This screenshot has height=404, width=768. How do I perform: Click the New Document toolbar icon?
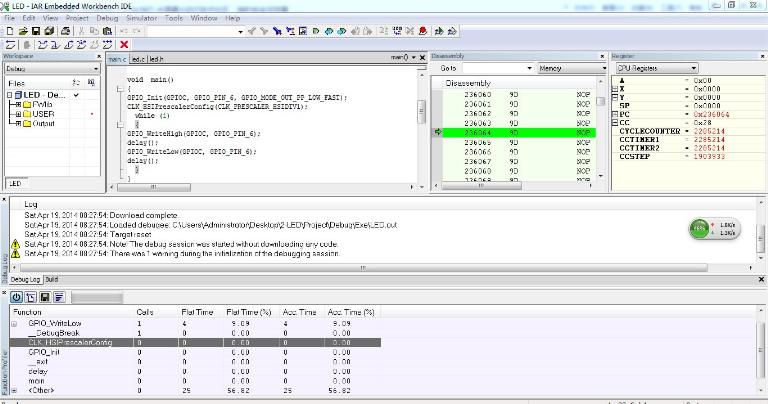(10, 31)
